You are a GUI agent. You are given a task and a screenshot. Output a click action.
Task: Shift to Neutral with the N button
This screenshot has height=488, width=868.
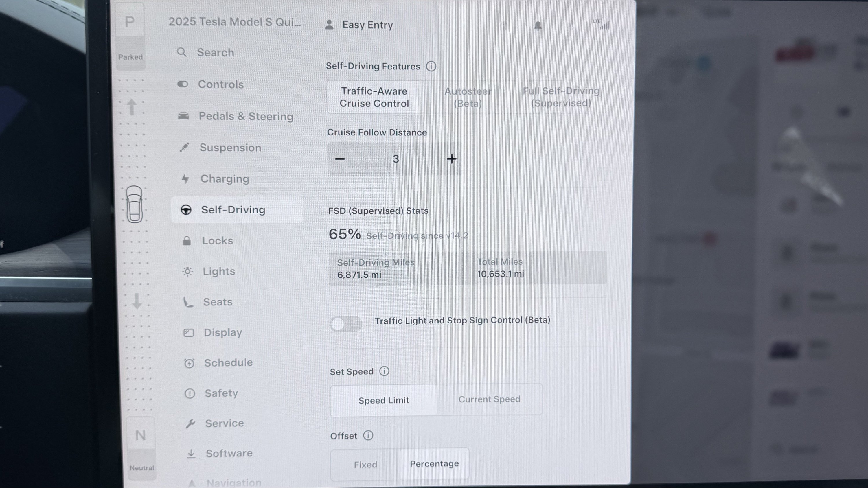point(141,435)
